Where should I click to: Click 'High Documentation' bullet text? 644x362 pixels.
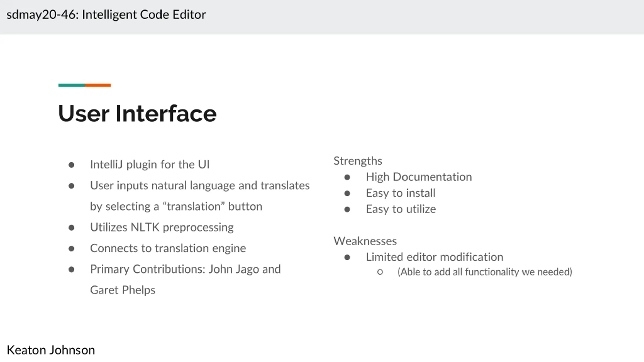coord(419,177)
